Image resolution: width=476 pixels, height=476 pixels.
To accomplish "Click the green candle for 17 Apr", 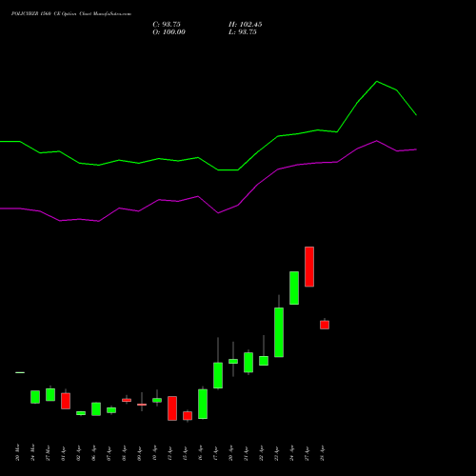I will tap(218, 375).
